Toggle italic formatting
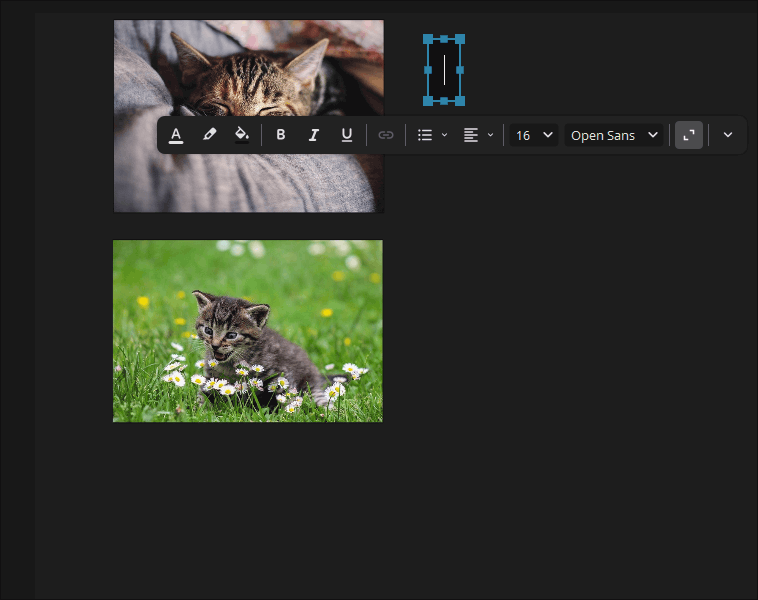The height and width of the screenshot is (600, 758). point(314,135)
